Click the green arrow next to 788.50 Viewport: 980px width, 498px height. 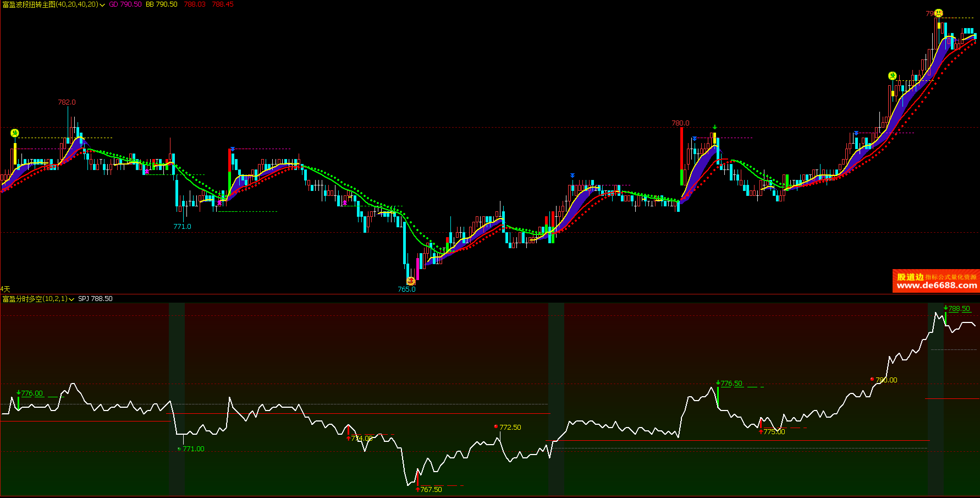945,308
